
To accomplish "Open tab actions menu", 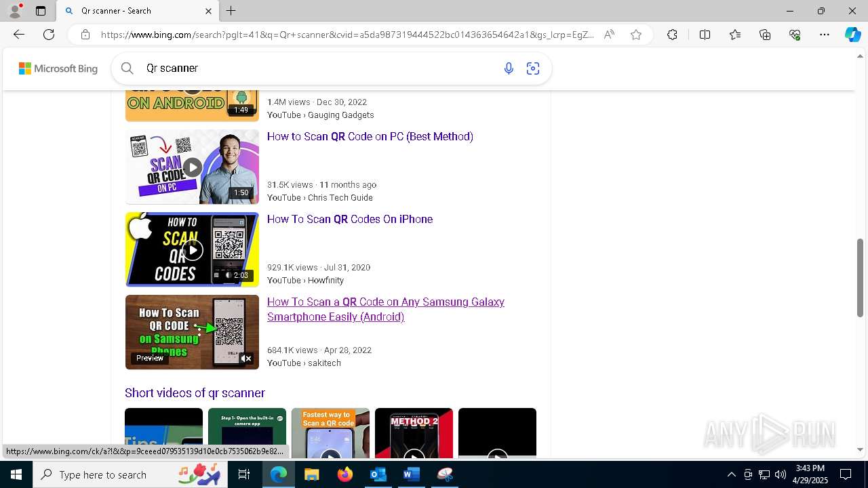I will (x=41, y=11).
